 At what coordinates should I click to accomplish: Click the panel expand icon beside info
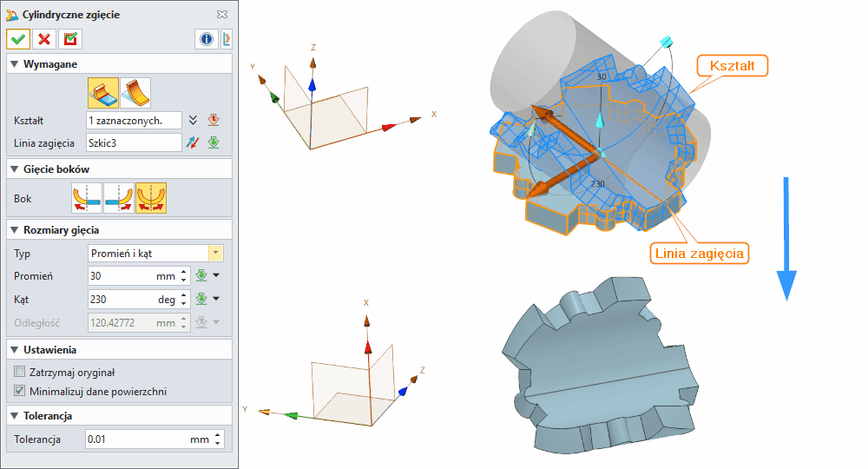click(x=227, y=39)
